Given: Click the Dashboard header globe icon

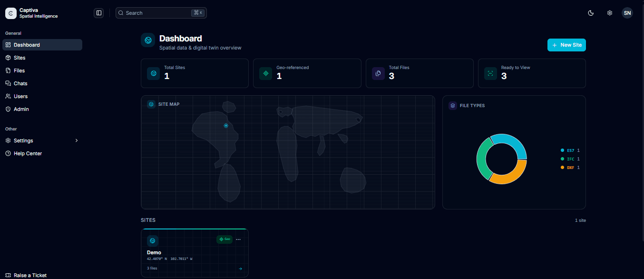Looking at the screenshot, I should 148,40.
